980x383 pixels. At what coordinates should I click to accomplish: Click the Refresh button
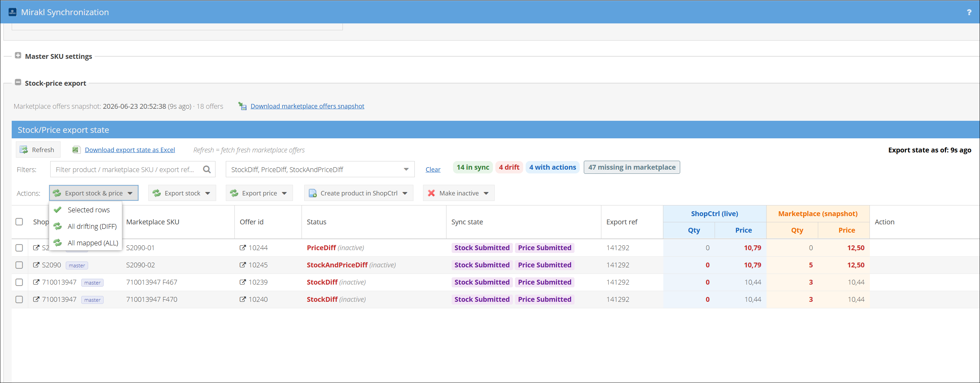[38, 150]
